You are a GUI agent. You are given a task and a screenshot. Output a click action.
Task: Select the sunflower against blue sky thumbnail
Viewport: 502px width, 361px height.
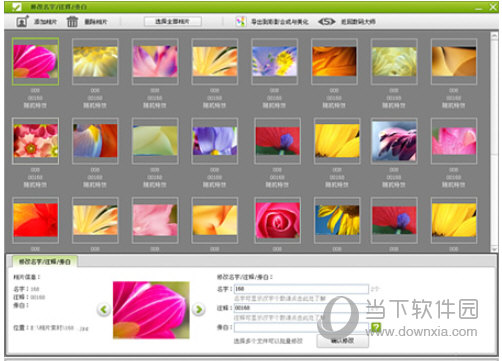point(337,220)
